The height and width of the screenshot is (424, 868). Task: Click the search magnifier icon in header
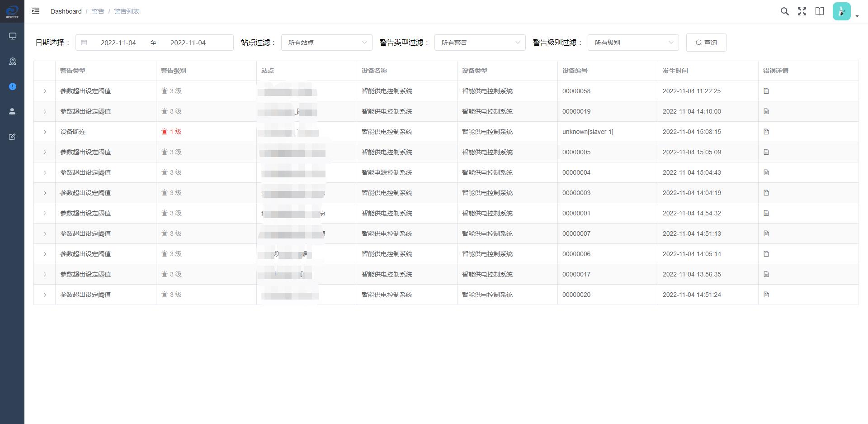point(784,11)
